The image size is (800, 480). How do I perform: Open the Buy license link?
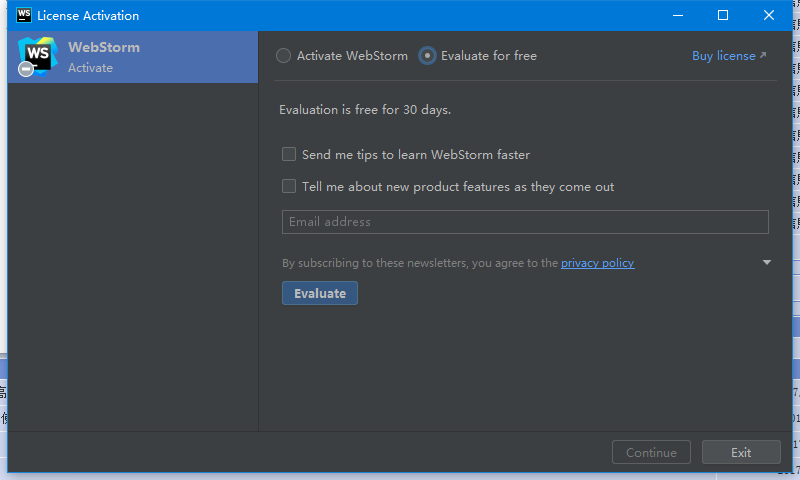tap(723, 56)
